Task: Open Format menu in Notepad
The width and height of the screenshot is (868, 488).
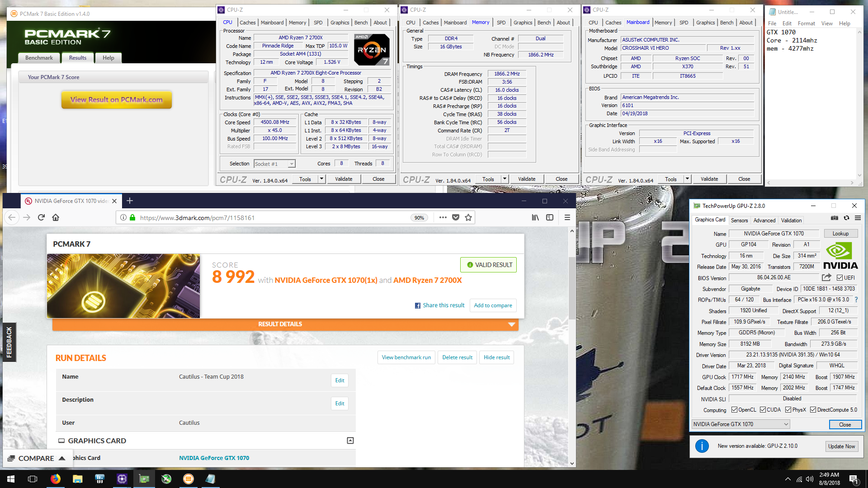Action: (806, 23)
